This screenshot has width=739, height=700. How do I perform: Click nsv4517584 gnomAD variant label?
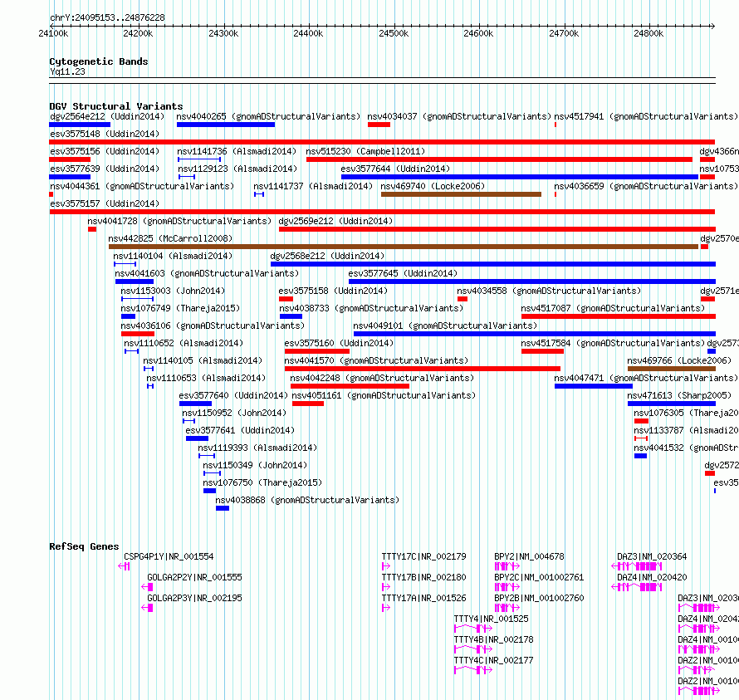(x=613, y=343)
